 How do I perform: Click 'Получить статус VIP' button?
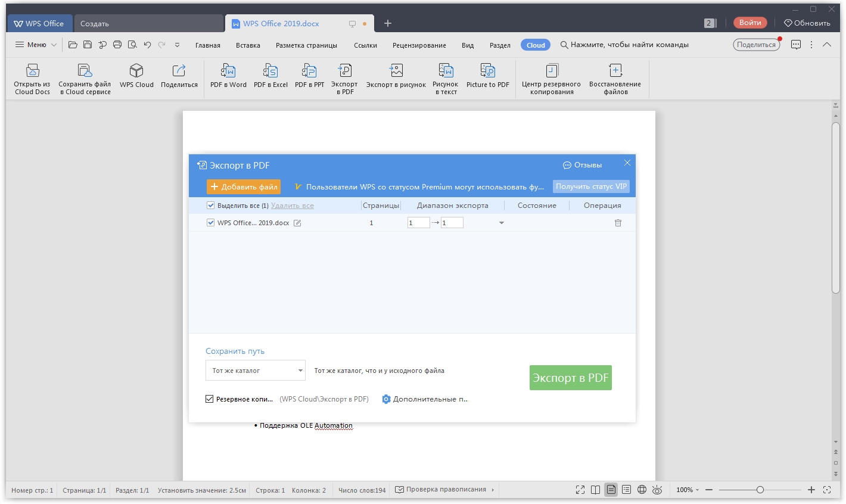(x=592, y=186)
